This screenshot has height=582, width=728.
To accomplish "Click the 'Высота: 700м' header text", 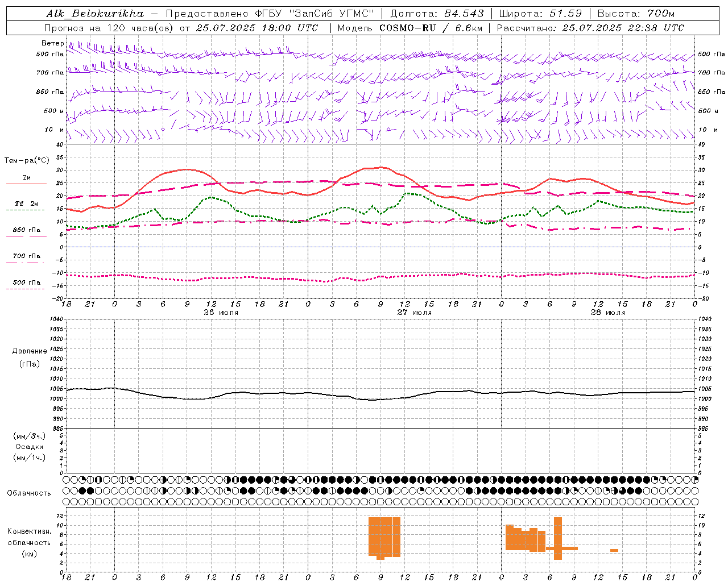I will [x=636, y=14].
